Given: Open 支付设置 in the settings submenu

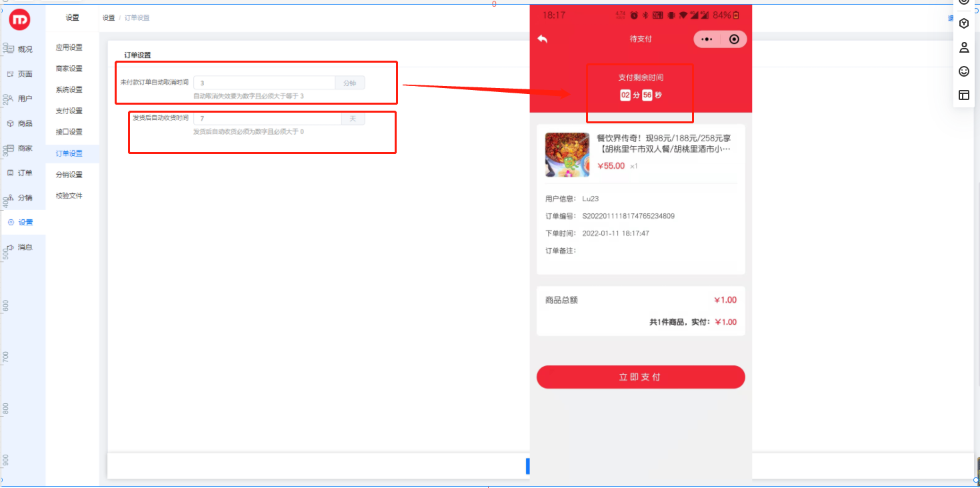Looking at the screenshot, I should click(69, 111).
